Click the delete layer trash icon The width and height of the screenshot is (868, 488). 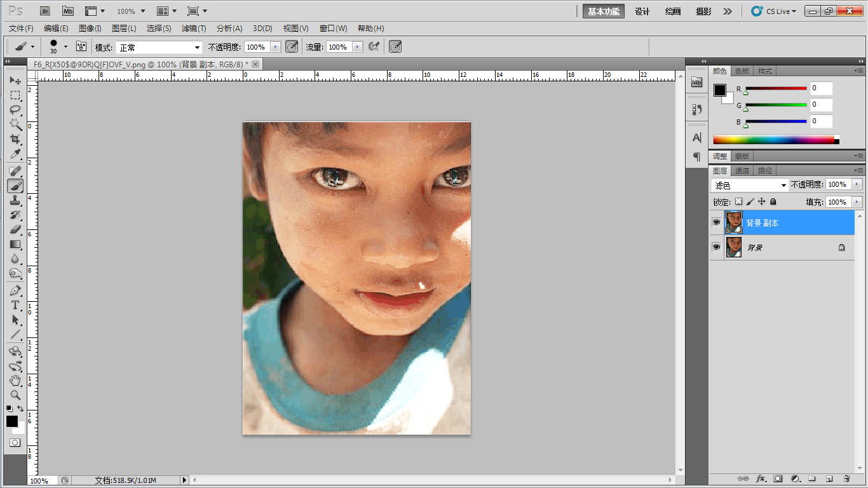pyautogui.click(x=846, y=478)
